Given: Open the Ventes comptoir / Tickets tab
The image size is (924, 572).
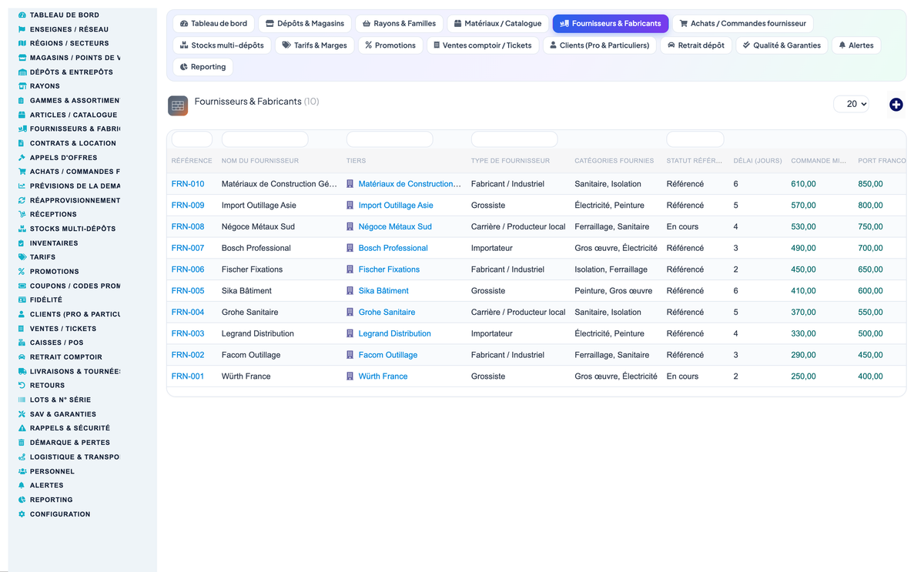Looking at the screenshot, I should click(483, 45).
